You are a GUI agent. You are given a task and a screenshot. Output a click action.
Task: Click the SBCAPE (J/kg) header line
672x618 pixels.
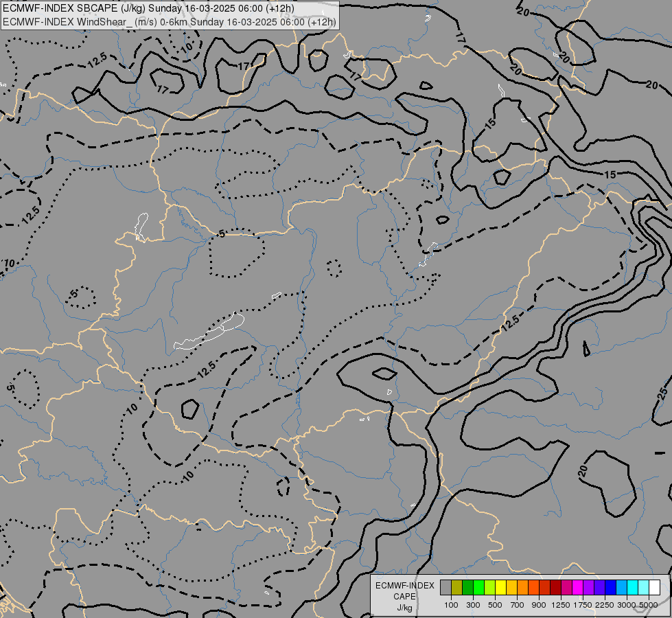pos(148,8)
